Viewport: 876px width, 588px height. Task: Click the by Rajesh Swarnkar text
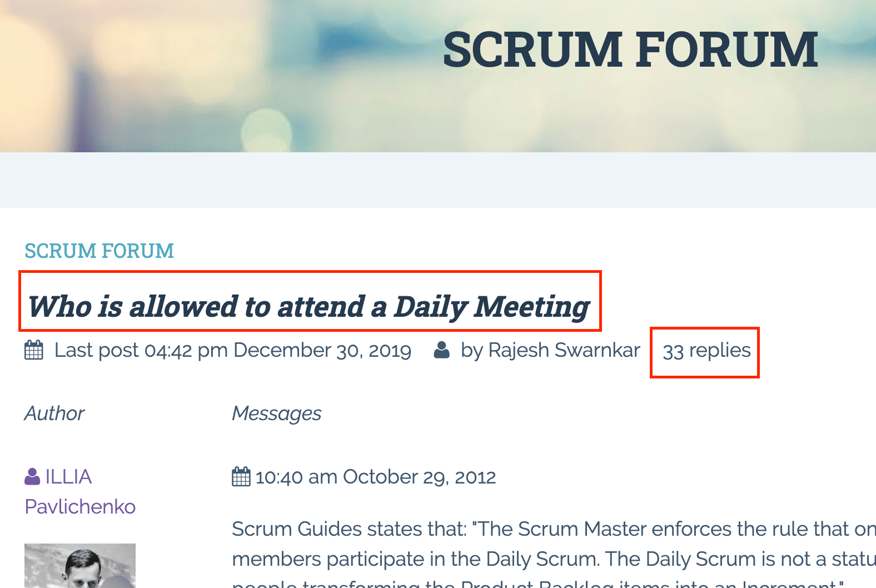(550, 351)
